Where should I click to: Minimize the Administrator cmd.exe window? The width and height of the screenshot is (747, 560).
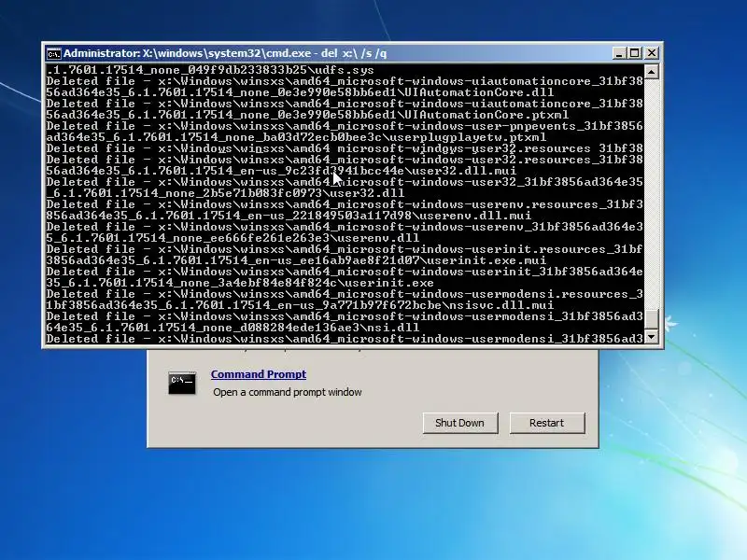[x=618, y=53]
